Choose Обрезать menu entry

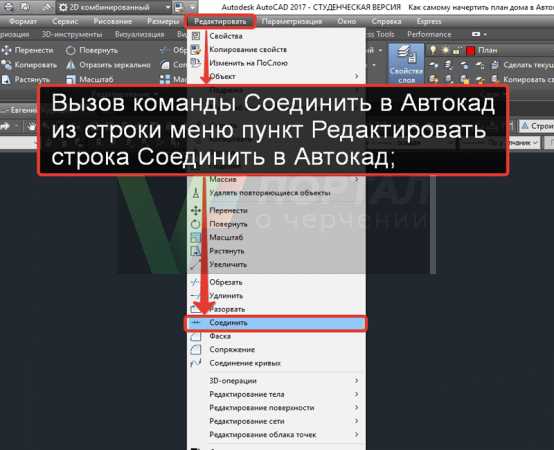276,282
